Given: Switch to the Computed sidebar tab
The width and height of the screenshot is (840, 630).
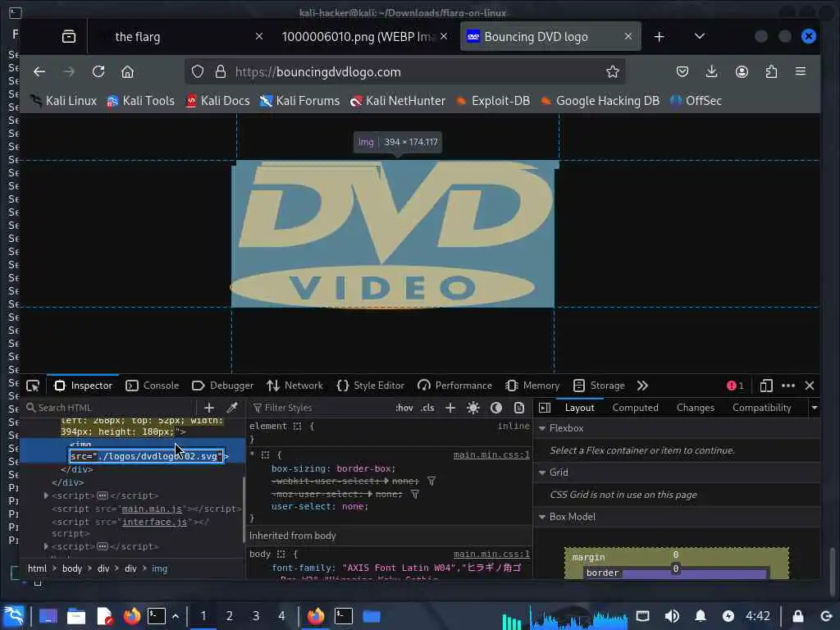Looking at the screenshot, I should [x=636, y=408].
